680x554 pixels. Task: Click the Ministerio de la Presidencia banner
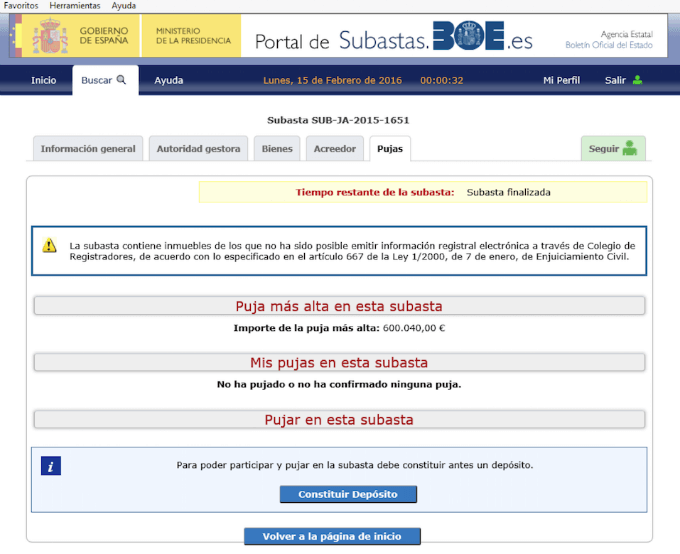pyautogui.click(x=191, y=36)
